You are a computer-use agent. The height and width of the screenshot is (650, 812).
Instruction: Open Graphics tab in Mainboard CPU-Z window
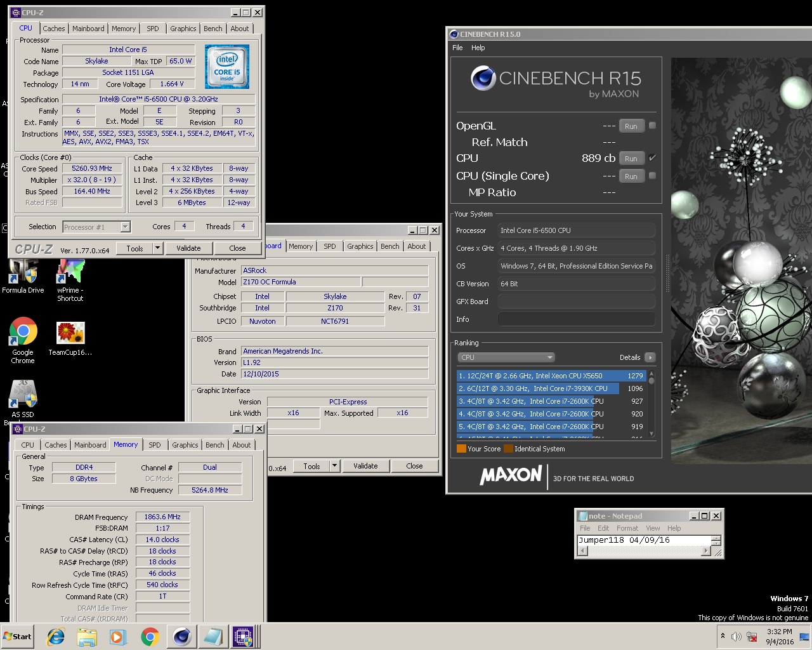pos(360,246)
